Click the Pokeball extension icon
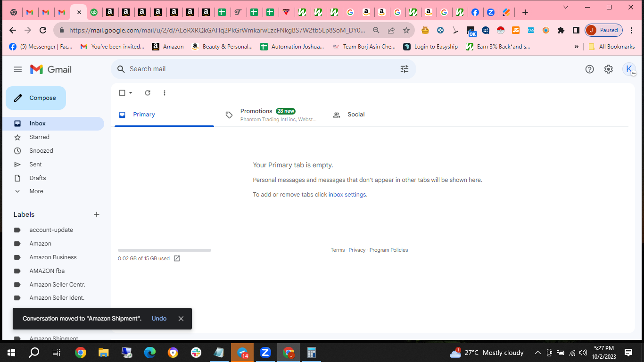 click(x=501, y=30)
